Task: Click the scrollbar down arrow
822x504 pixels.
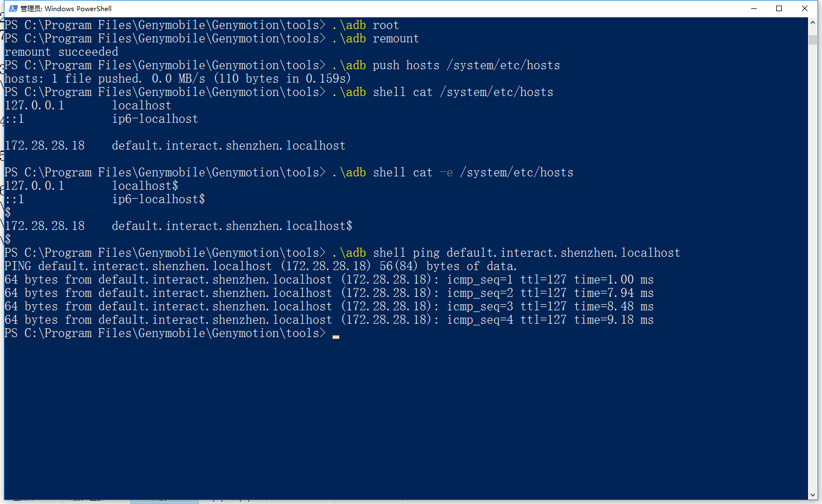Action: coord(813,495)
